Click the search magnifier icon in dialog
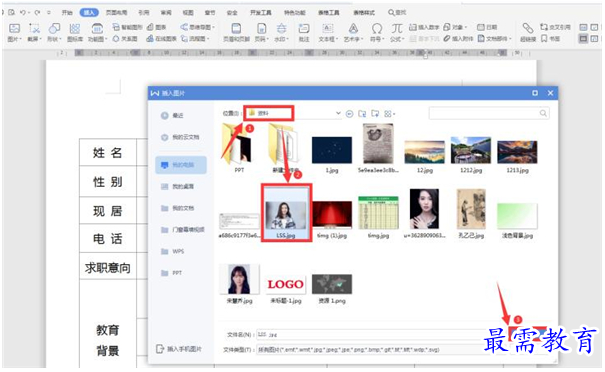 pyautogui.click(x=543, y=113)
